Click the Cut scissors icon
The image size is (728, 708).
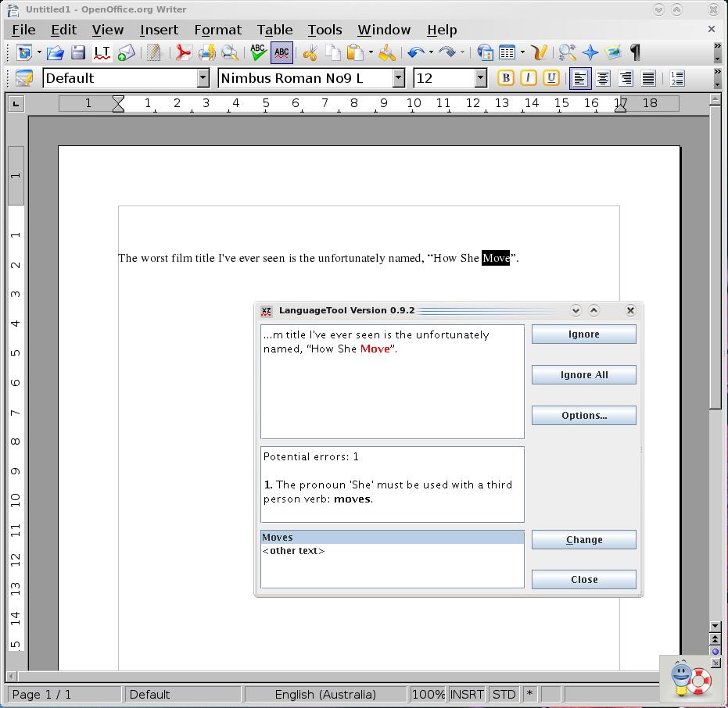point(310,53)
